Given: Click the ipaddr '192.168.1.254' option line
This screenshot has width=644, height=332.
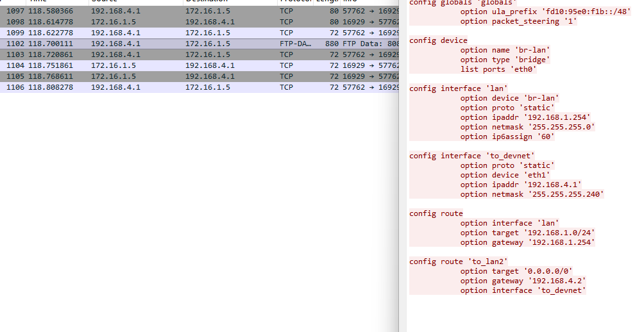Looking at the screenshot, I should tap(525, 117).
